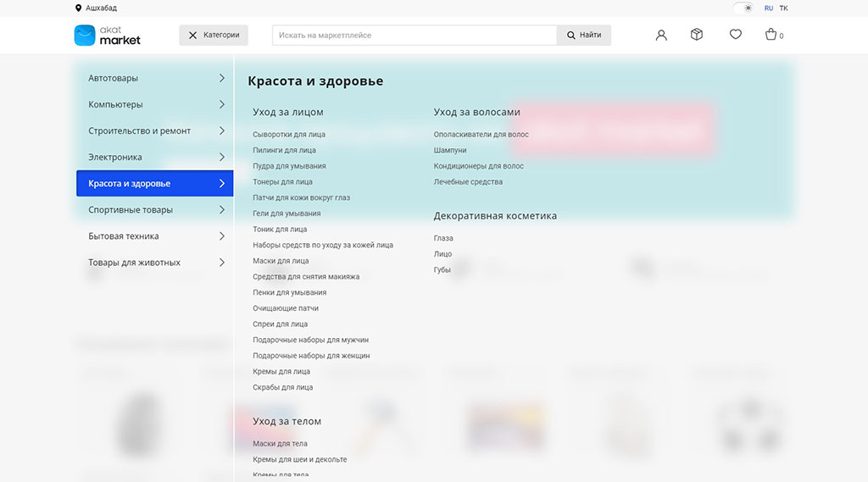Open Губы cosmetics link
868x482 pixels.
pyautogui.click(x=442, y=270)
